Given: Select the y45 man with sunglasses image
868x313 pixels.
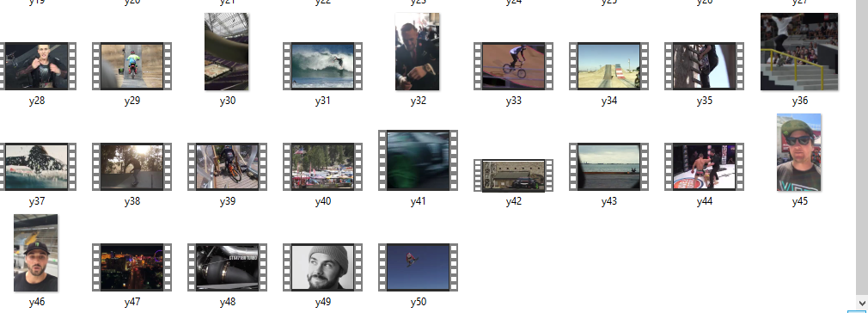Looking at the screenshot, I should 798,152.
